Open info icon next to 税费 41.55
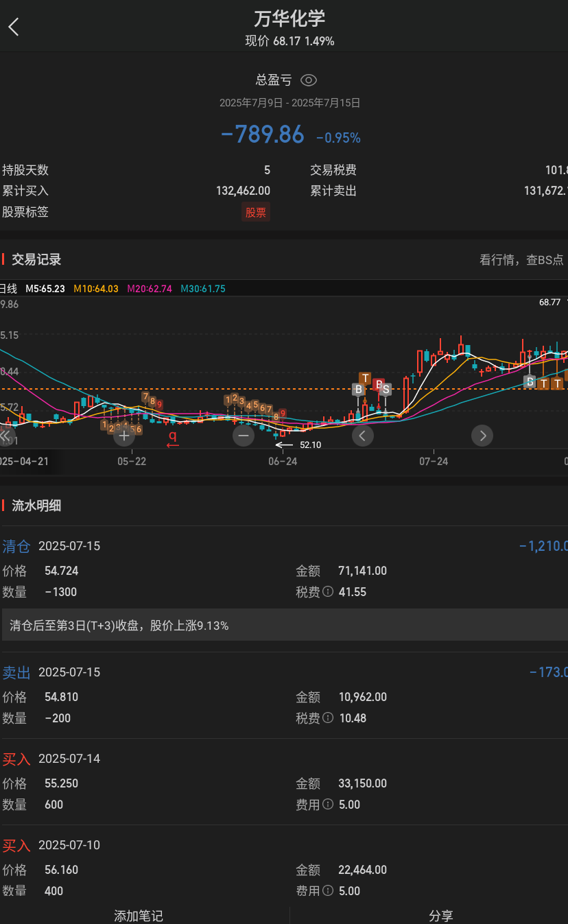Viewport: 568px width, 924px height. coord(328,591)
